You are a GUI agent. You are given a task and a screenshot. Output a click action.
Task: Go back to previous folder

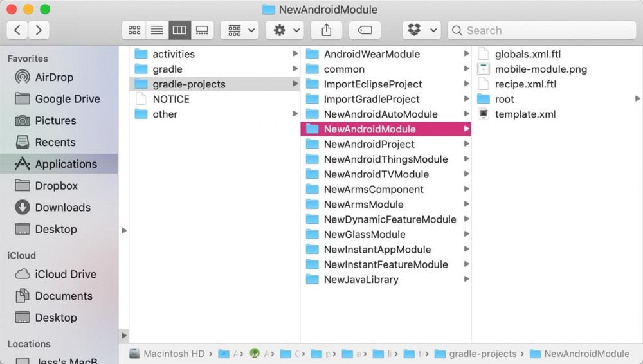click(x=17, y=30)
